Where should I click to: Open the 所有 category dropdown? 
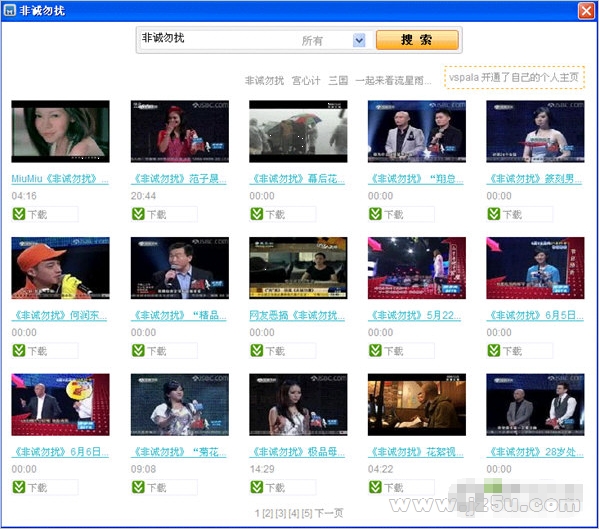click(x=359, y=40)
